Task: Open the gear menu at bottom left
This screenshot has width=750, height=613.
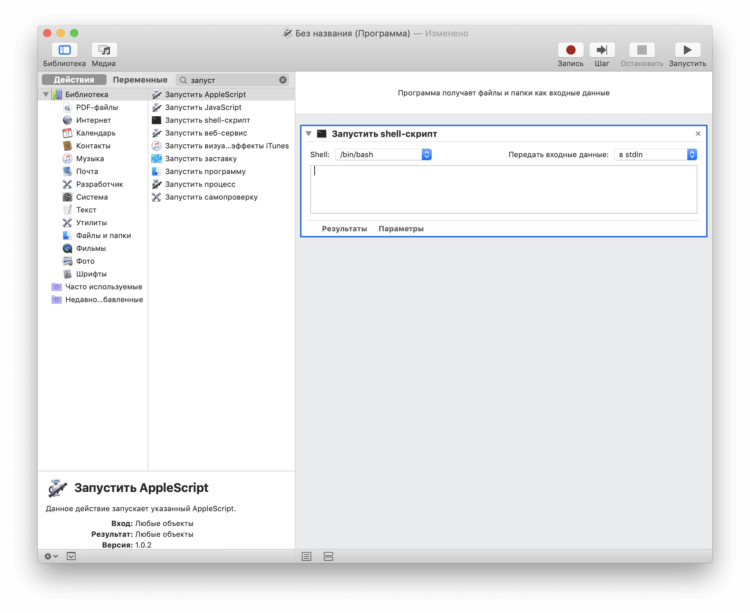Action: (x=51, y=556)
